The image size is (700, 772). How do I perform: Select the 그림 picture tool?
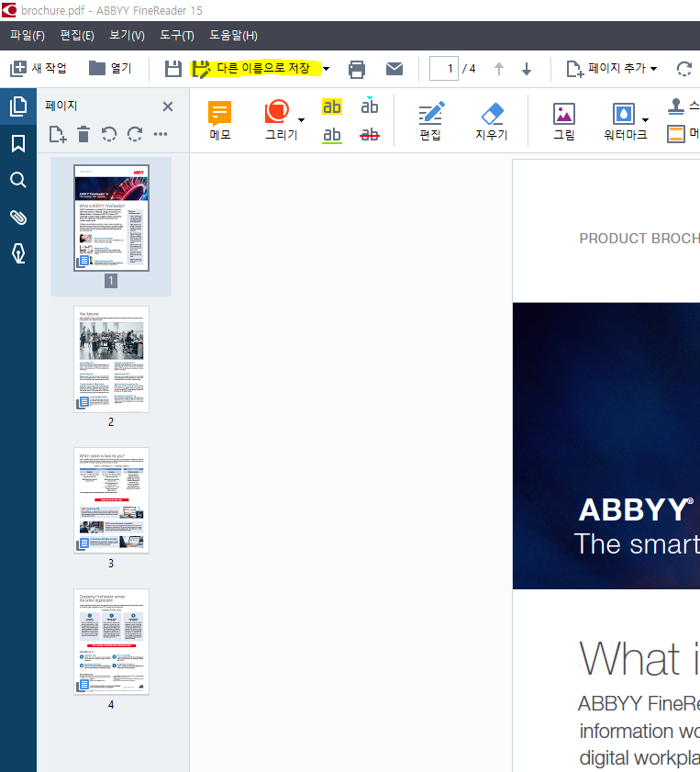[x=563, y=120]
